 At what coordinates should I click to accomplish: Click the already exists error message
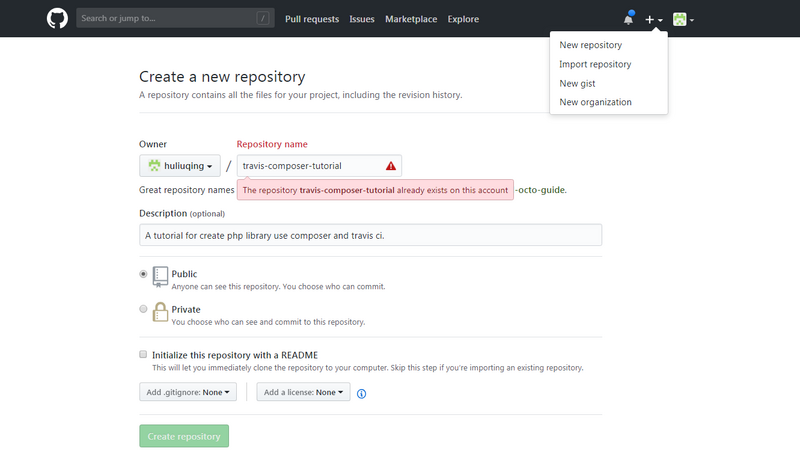[375, 190]
